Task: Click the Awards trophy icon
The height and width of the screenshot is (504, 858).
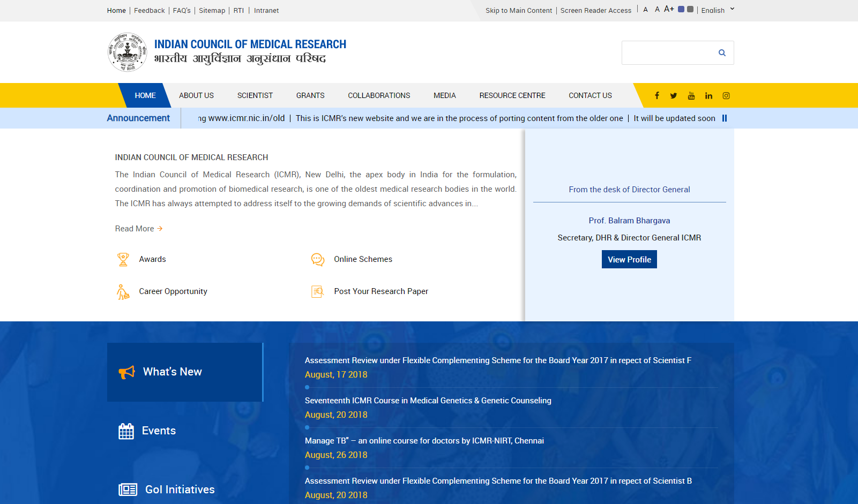Action: 123,259
